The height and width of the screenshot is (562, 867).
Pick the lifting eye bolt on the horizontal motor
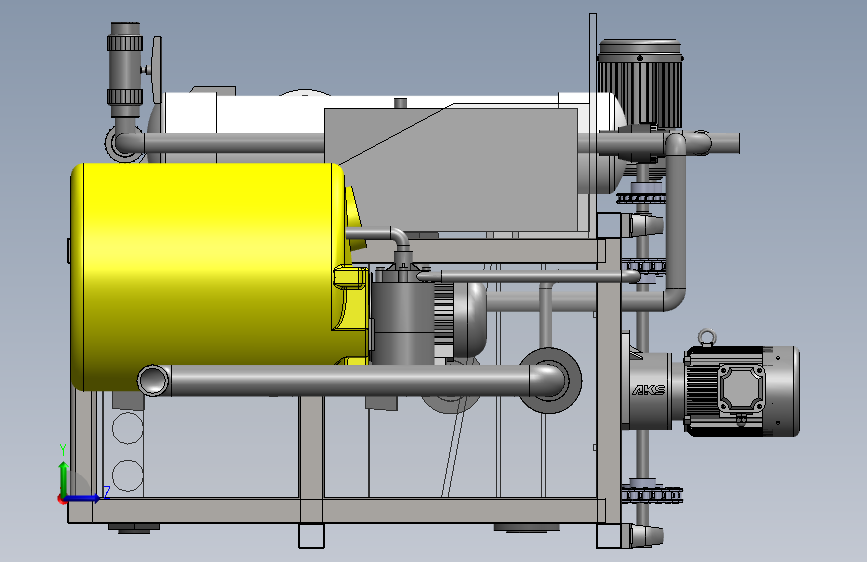coord(707,337)
